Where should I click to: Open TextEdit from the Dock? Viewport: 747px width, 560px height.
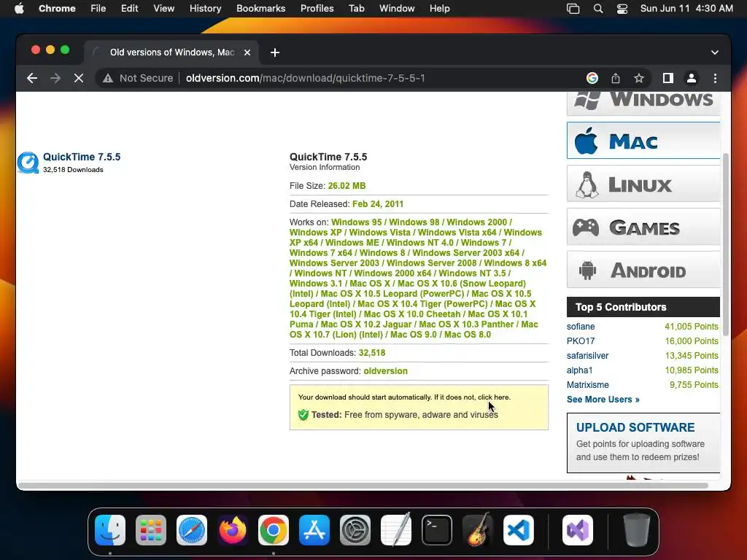pos(396,530)
